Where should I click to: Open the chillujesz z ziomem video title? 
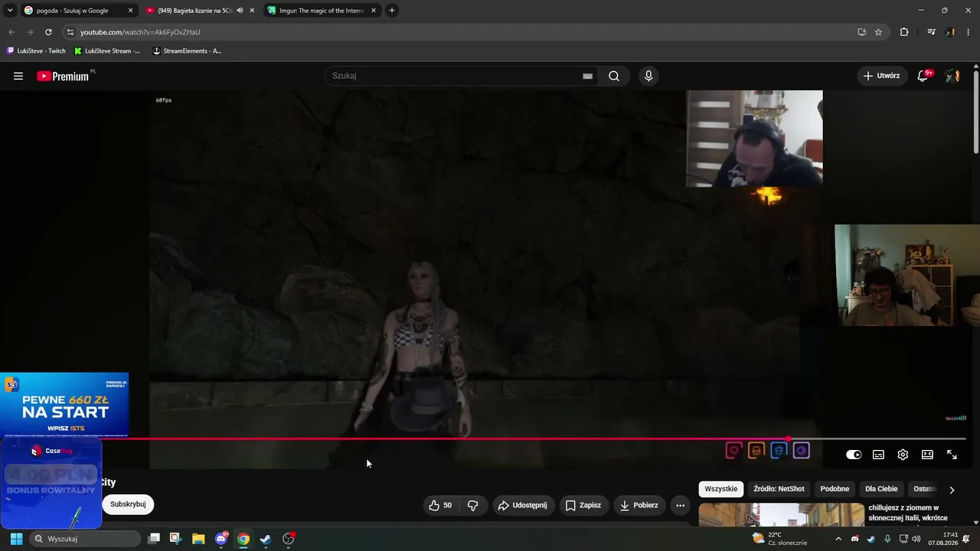(x=909, y=513)
